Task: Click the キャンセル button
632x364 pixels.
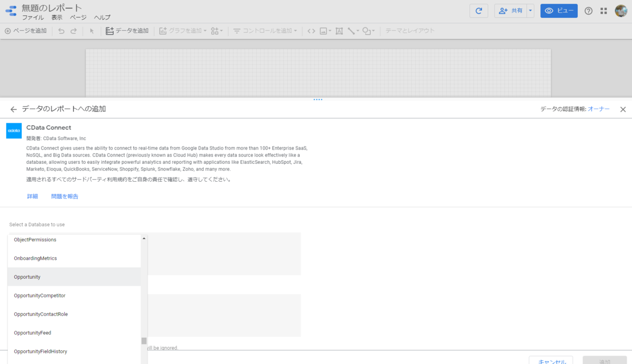Action: [x=551, y=360]
